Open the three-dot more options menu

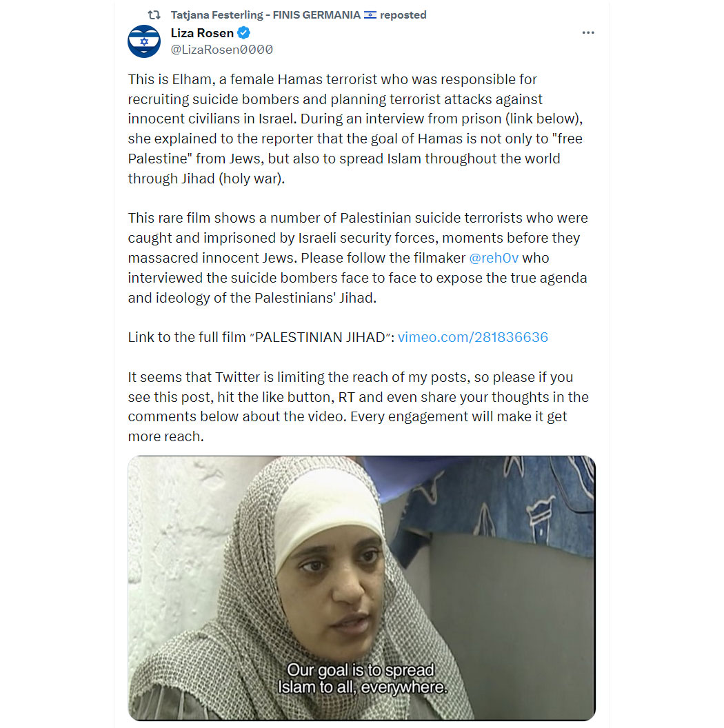point(588,32)
